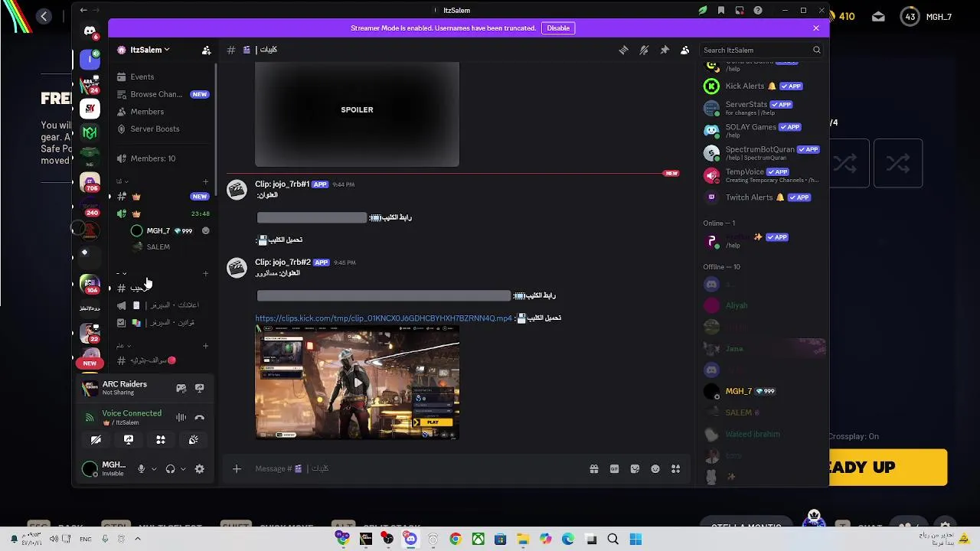This screenshot has width=980, height=551.
Task: Turn on camera in voice panel
Action: point(96,440)
